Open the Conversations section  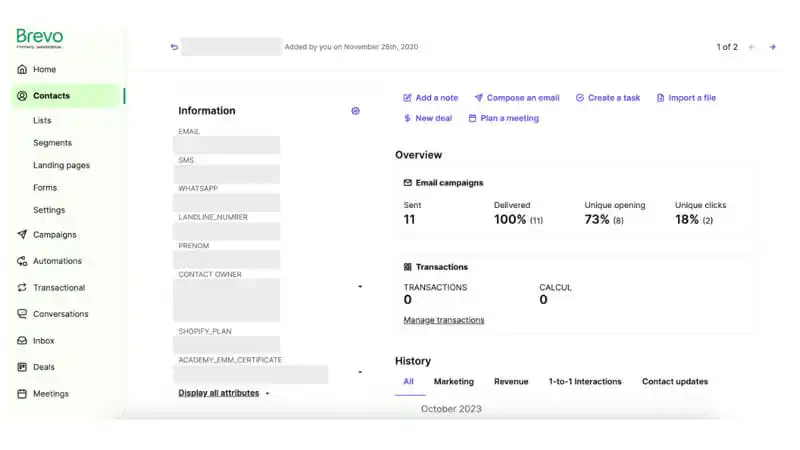[60, 314]
